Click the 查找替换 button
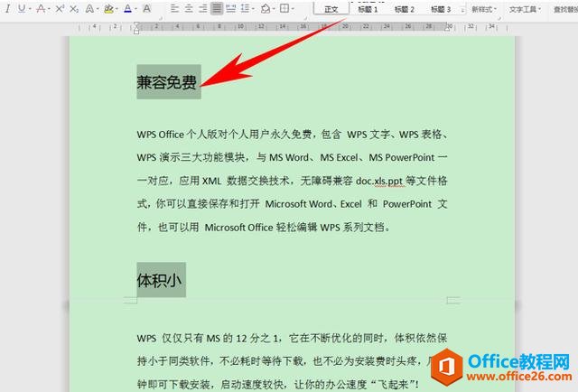Viewport: 578px width, 392px height. 565,9
